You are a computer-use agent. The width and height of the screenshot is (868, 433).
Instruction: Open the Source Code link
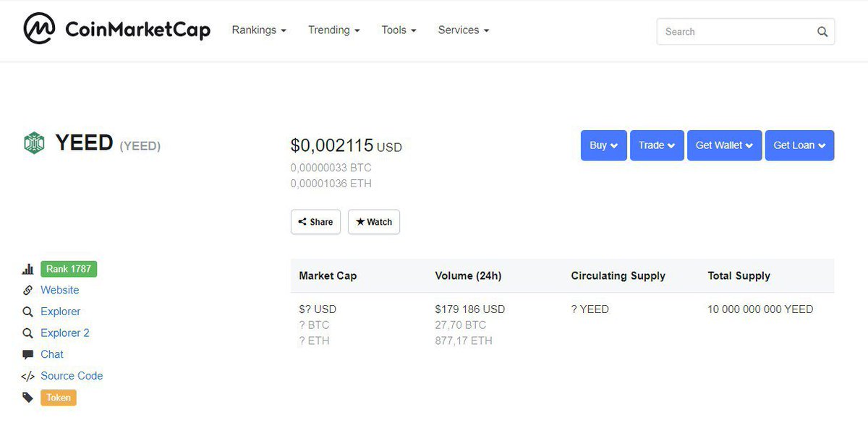coord(72,376)
